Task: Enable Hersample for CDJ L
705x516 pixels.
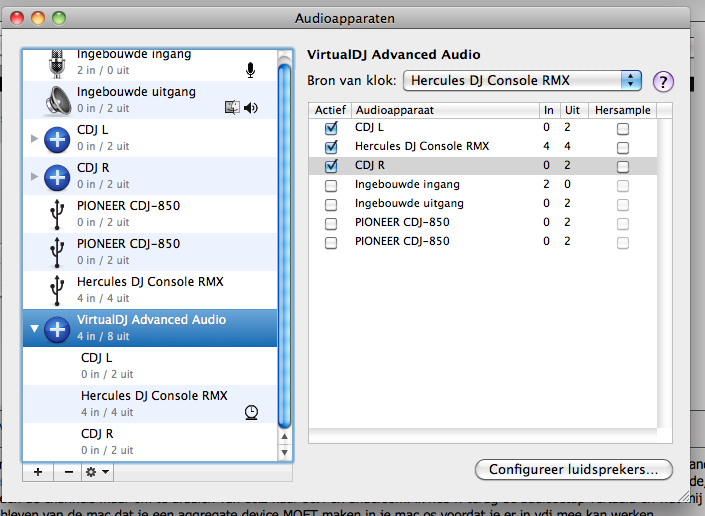Action: point(623,129)
